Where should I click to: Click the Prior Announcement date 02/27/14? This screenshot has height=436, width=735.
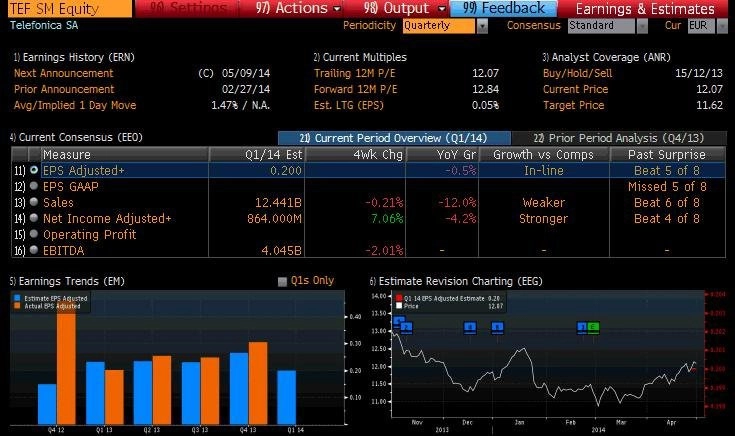point(246,89)
